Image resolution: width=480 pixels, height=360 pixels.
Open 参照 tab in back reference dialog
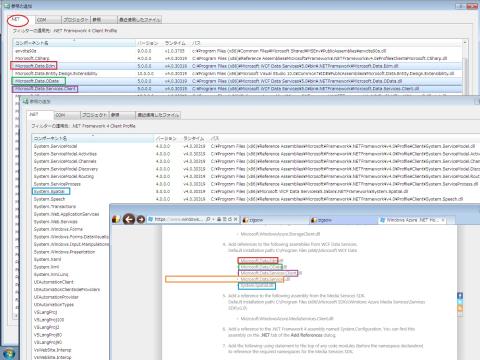pos(104,20)
